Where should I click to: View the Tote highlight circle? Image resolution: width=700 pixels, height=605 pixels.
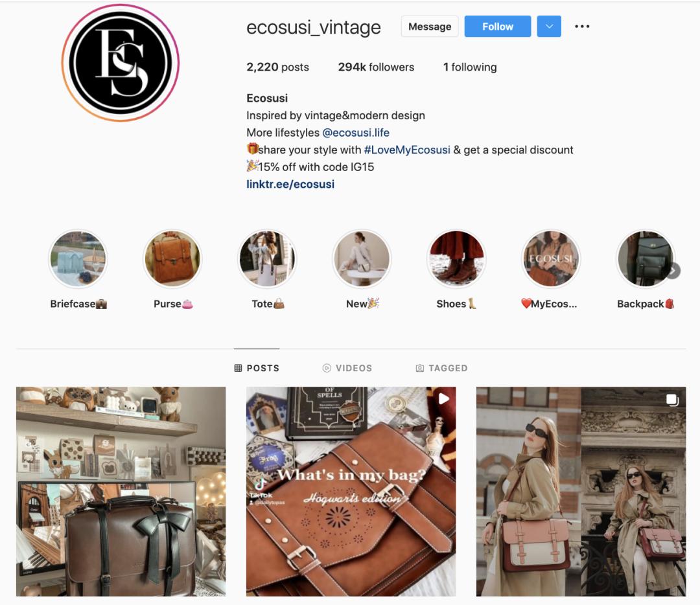pos(268,258)
